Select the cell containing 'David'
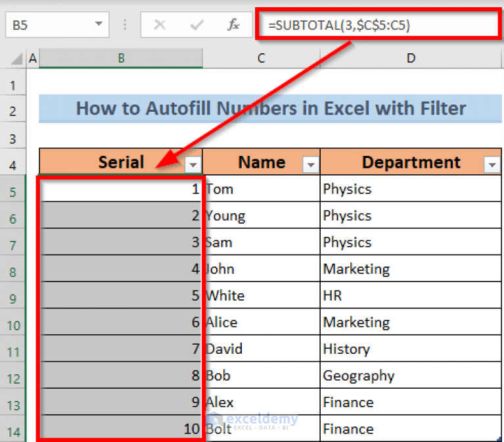 click(262, 349)
